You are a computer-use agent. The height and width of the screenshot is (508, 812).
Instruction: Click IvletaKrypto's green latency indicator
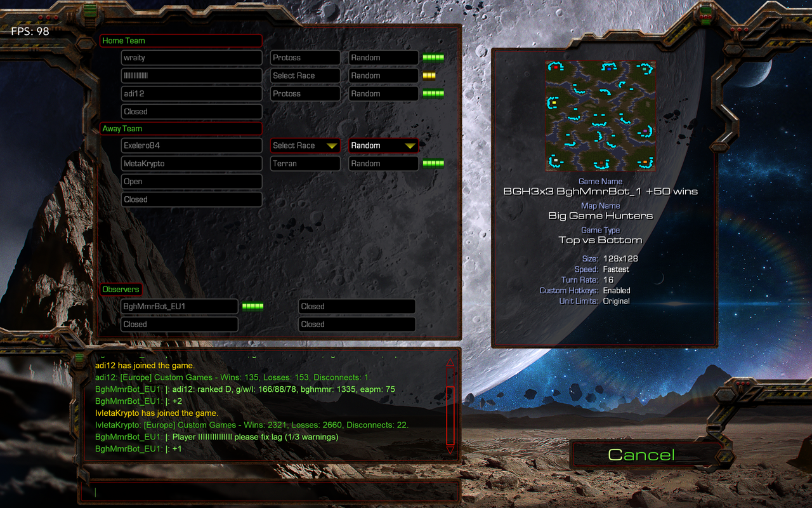pos(433,163)
